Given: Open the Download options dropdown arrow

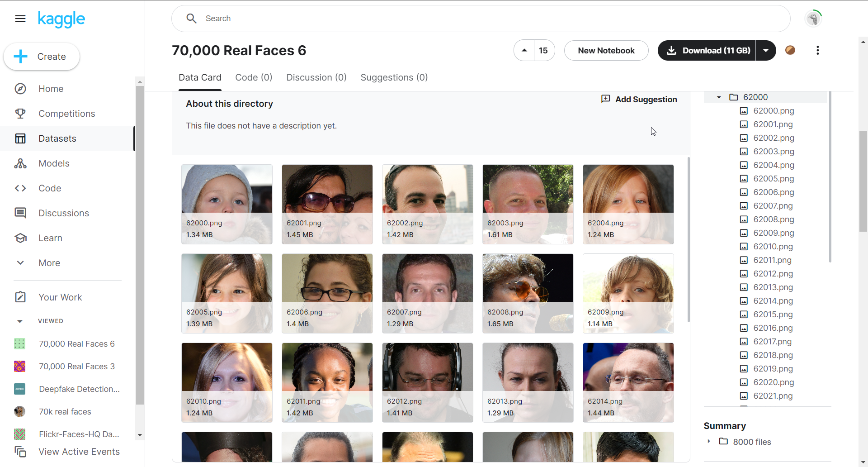Looking at the screenshot, I should (765, 50).
